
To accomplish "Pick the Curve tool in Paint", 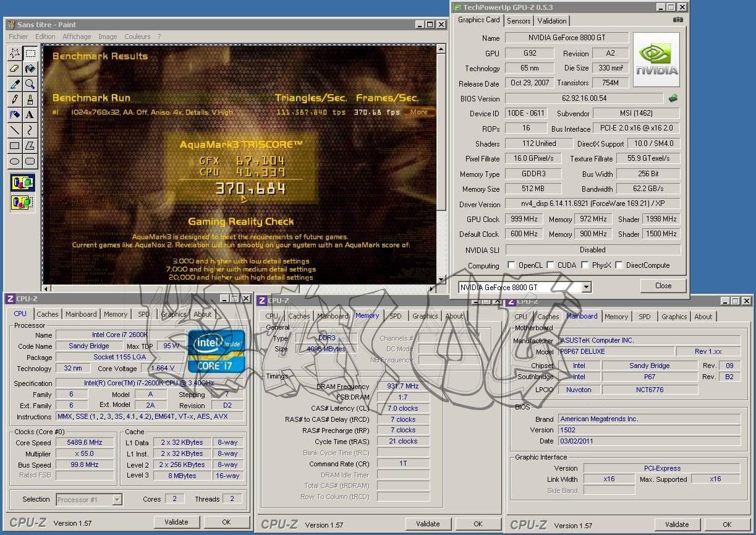I will point(30,131).
